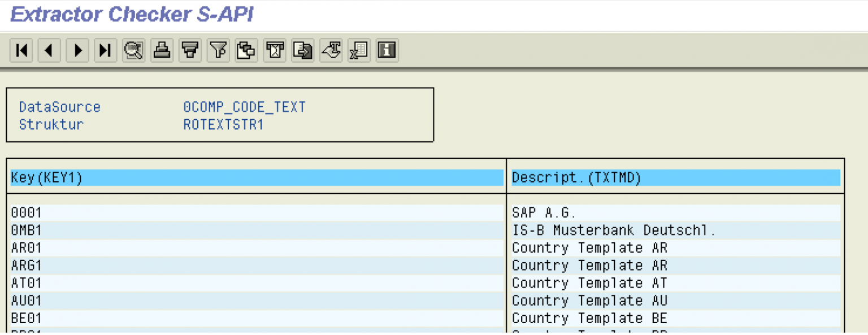Image resolution: width=868 pixels, height=335 pixels.
Task: Print the extractor result list
Action: point(162,50)
